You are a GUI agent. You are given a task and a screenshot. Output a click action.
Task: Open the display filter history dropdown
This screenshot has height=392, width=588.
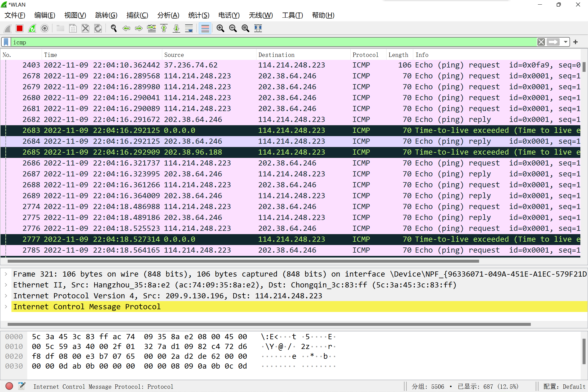tap(565, 42)
